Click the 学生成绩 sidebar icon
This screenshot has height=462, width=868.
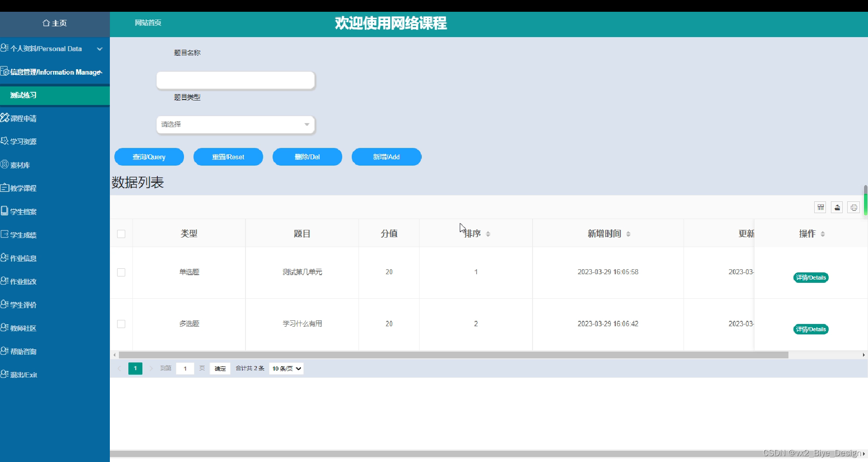5,234
